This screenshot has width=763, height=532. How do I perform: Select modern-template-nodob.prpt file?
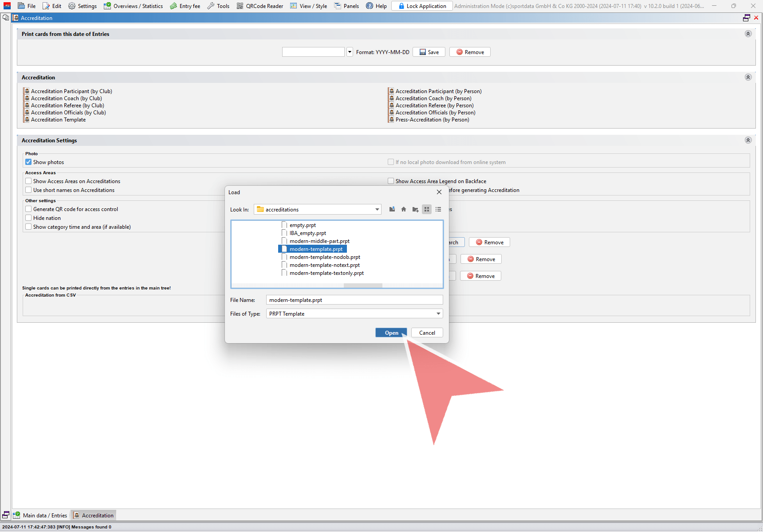tap(325, 257)
